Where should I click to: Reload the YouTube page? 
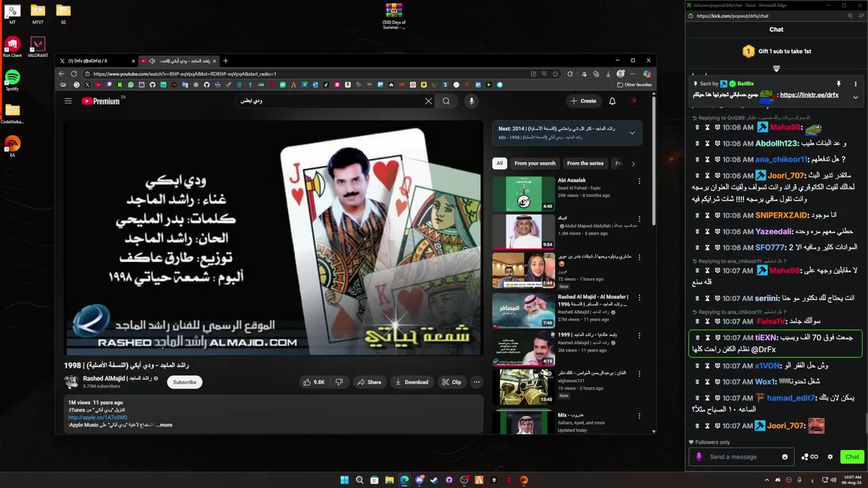74,73
